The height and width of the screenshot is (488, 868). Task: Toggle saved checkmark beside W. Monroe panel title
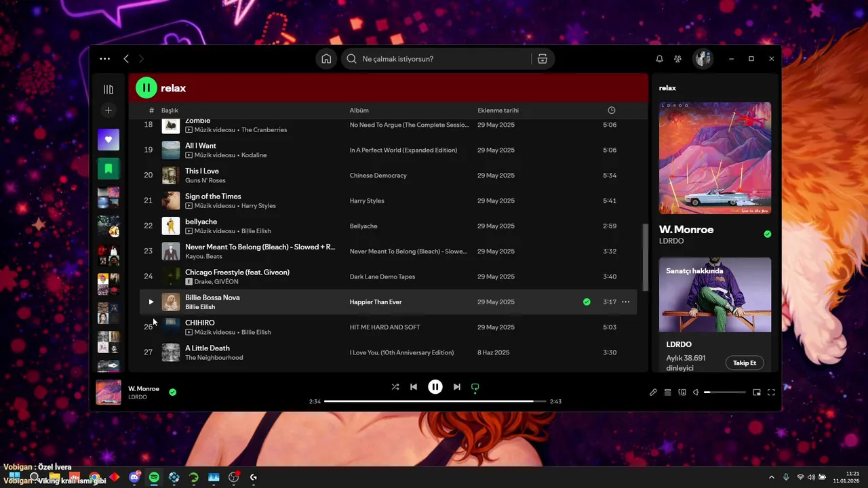click(768, 234)
